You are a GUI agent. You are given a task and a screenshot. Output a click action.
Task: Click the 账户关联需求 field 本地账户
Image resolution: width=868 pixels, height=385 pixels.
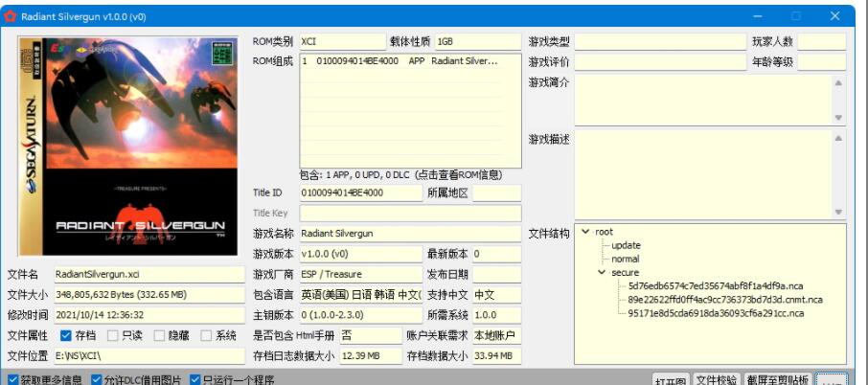pos(497,335)
